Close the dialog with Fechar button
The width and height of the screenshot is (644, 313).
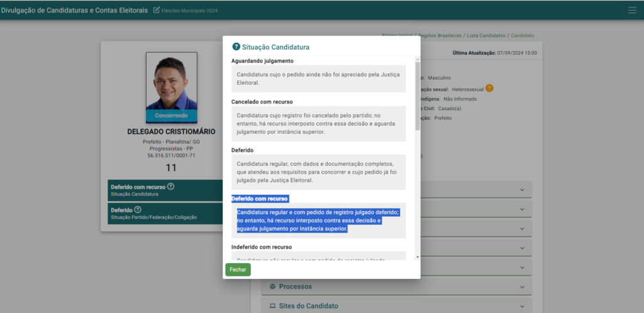pyautogui.click(x=238, y=269)
